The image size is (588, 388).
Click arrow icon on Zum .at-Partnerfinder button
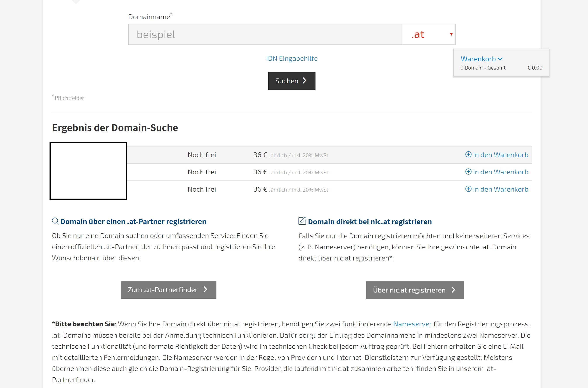point(205,289)
